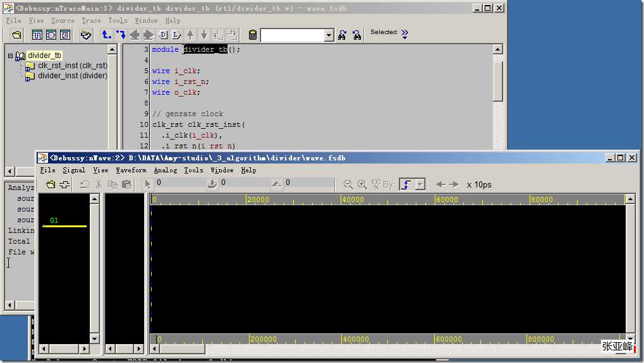The image size is (644, 363).
Task: Select the divider_tb root node in tree
Action: (44, 56)
